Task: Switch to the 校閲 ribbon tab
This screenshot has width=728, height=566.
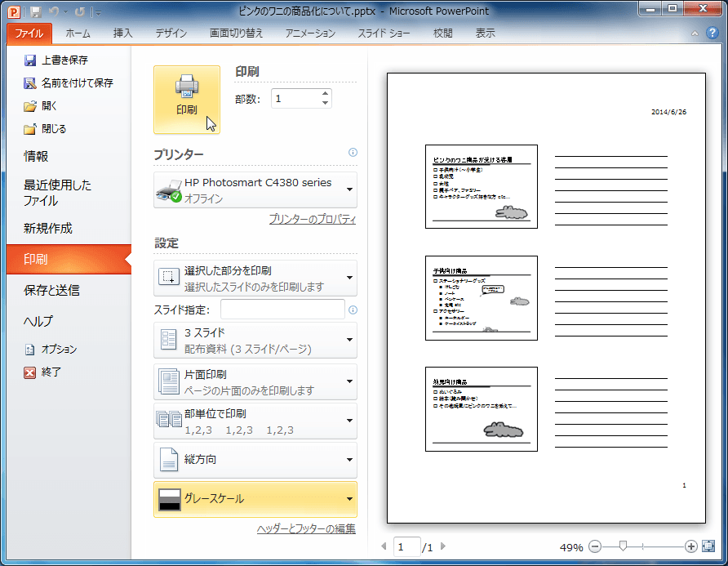Action: click(x=442, y=33)
